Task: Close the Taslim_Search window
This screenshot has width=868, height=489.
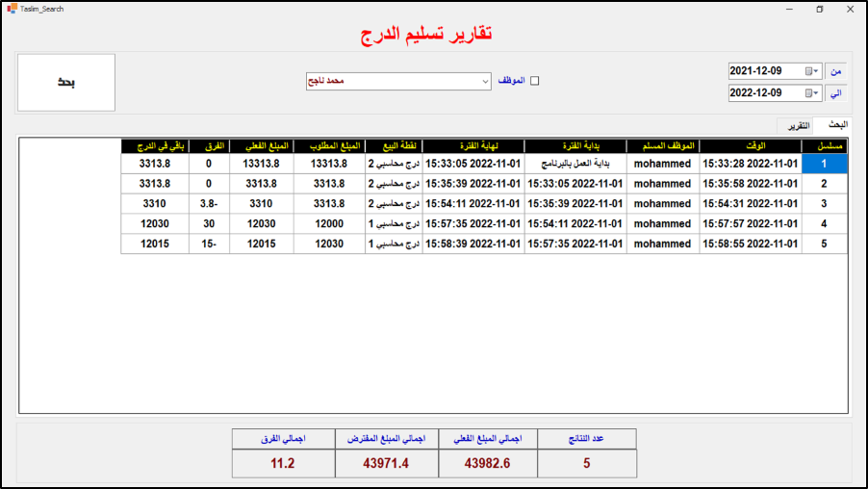Action: pyautogui.click(x=850, y=9)
